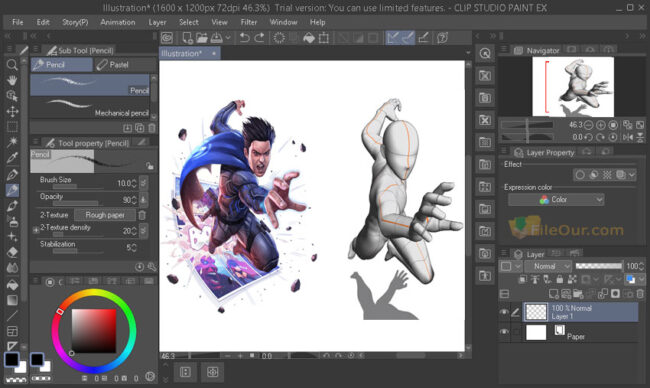Open the Help menu
This screenshot has width=650, height=388.
(318, 22)
